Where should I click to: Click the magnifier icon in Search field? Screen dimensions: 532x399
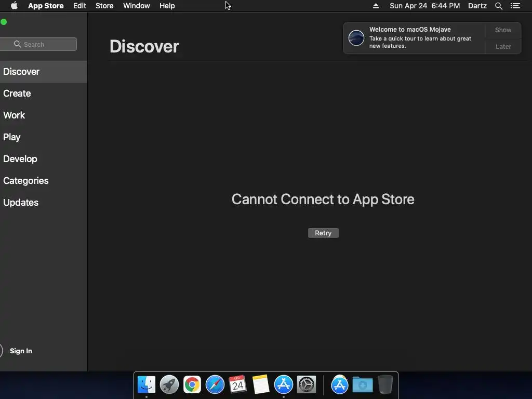click(x=17, y=44)
